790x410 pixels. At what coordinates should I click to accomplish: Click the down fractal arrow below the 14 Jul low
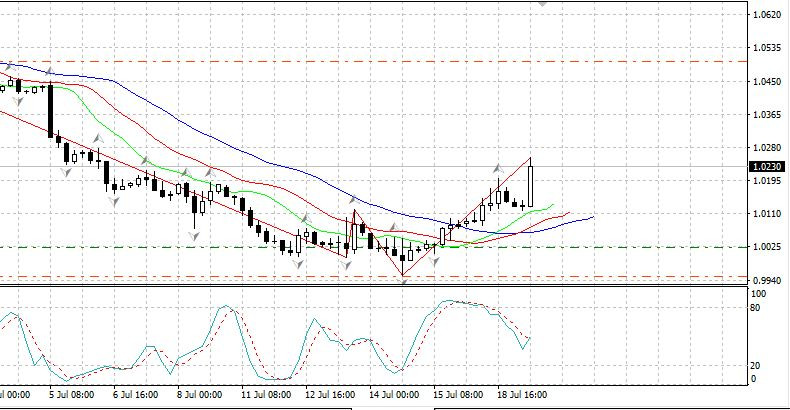pos(403,282)
